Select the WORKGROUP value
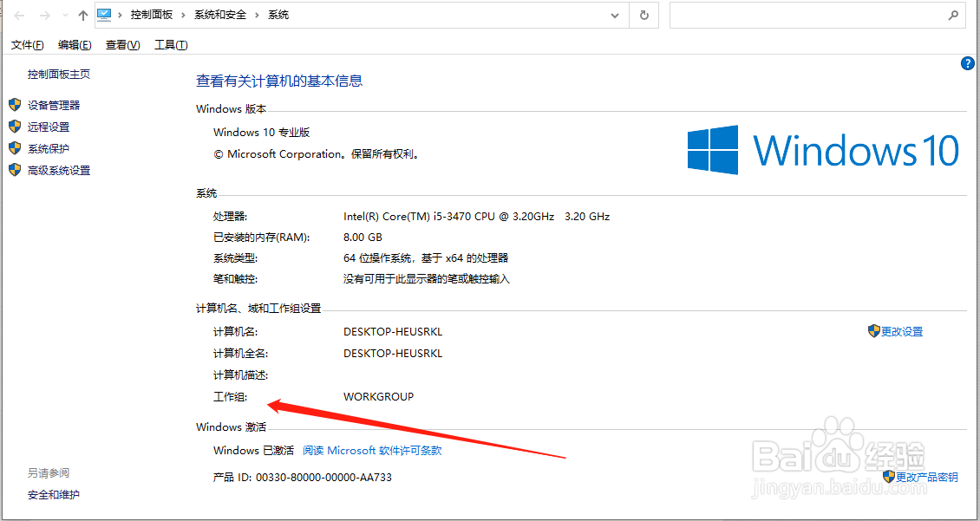Screen dimensions: 980x521 (x=379, y=397)
